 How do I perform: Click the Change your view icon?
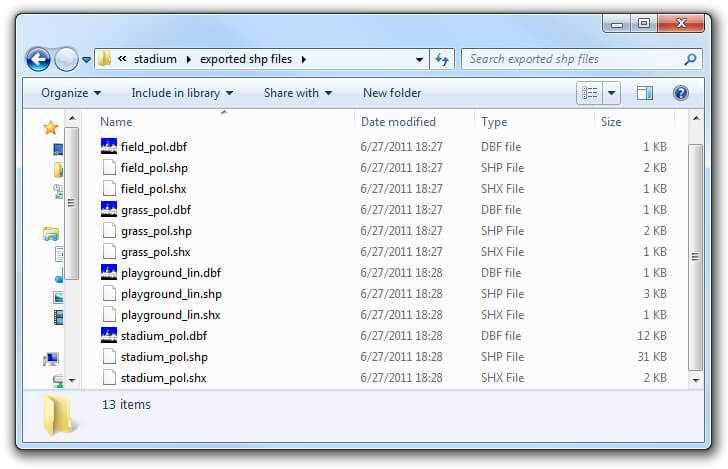pyautogui.click(x=590, y=93)
